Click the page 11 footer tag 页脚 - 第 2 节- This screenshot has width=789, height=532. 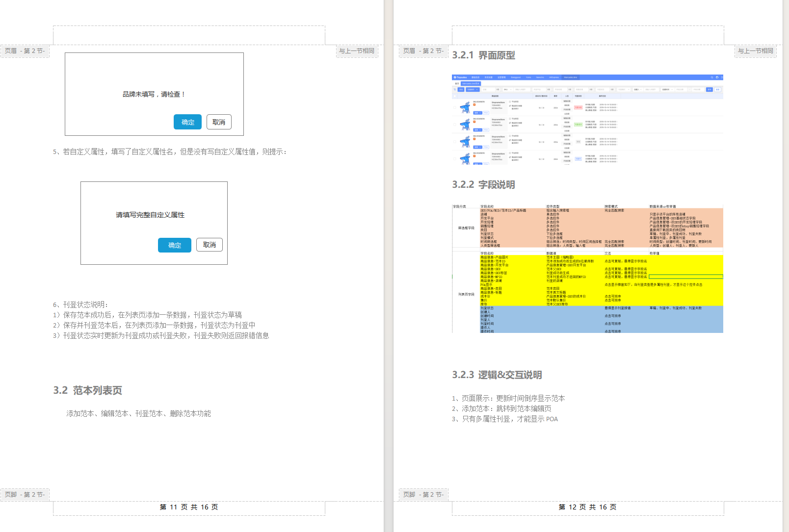[25, 495]
